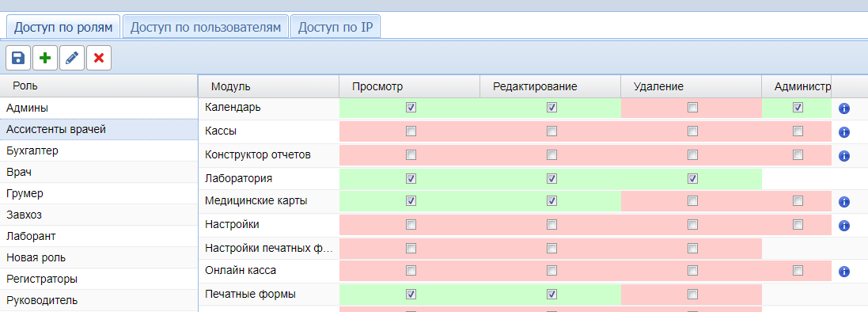The width and height of the screenshot is (868, 312).
Task: Select the Новая роль entry
Action: [99, 257]
